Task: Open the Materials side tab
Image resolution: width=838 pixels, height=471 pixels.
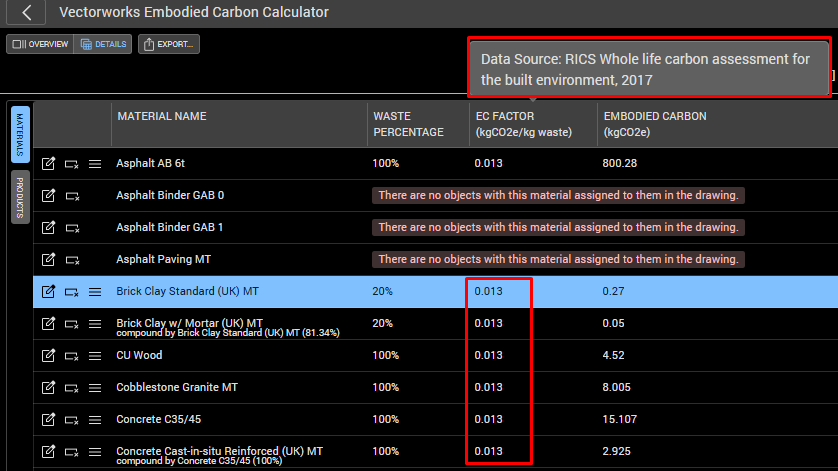Action: (x=20, y=135)
